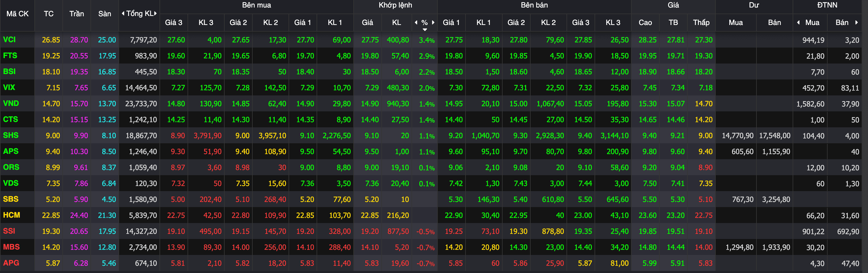Click BSI high price 18.90
Viewport: 868px width, 273px height.
(x=647, y=72)
